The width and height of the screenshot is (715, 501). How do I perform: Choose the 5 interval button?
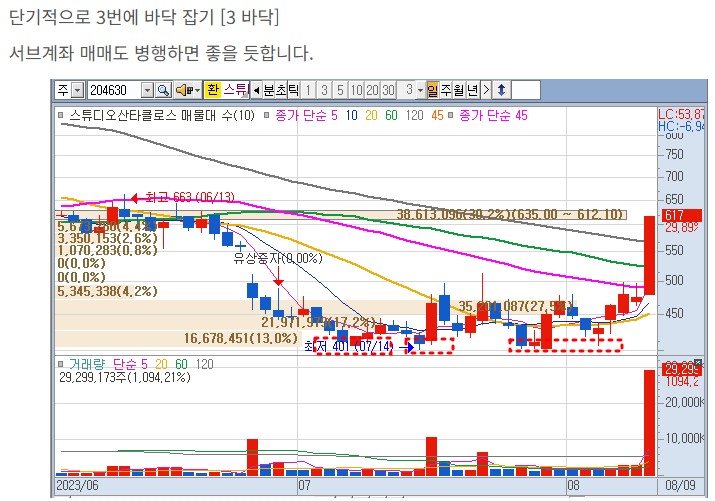[x=340, y=90]
